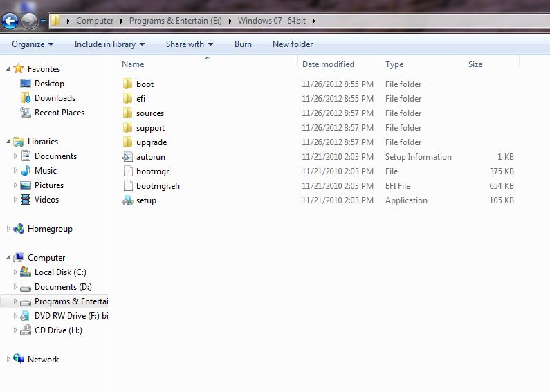Open Documents (D:) drive

[63, 287]
